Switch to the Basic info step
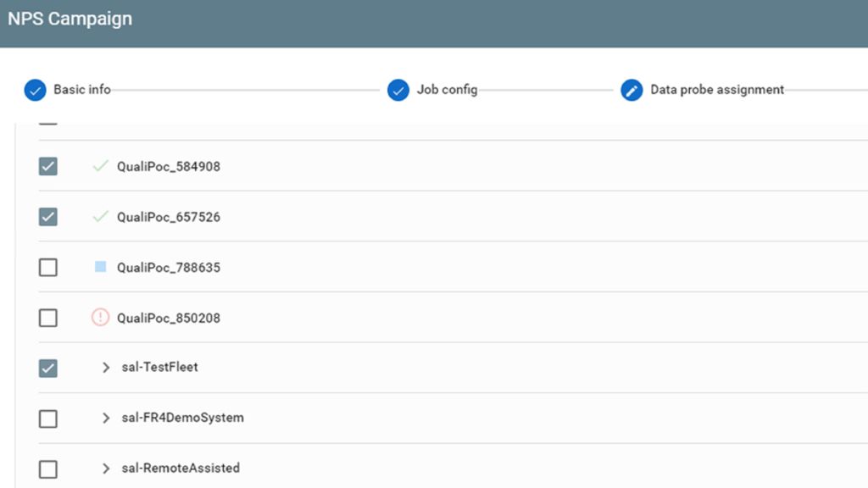Image resolution: width=868 pixels, height=488 pixels. click(81, 90)
